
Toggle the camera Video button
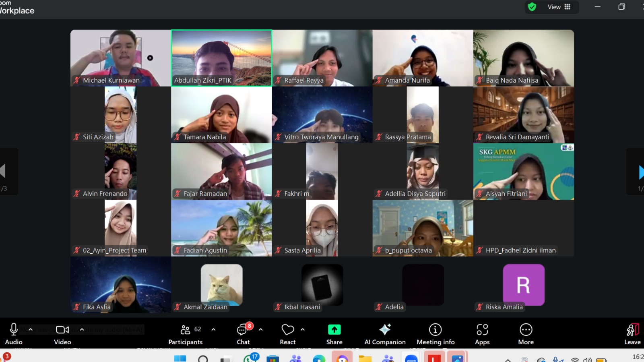click(x=62, y=334)
